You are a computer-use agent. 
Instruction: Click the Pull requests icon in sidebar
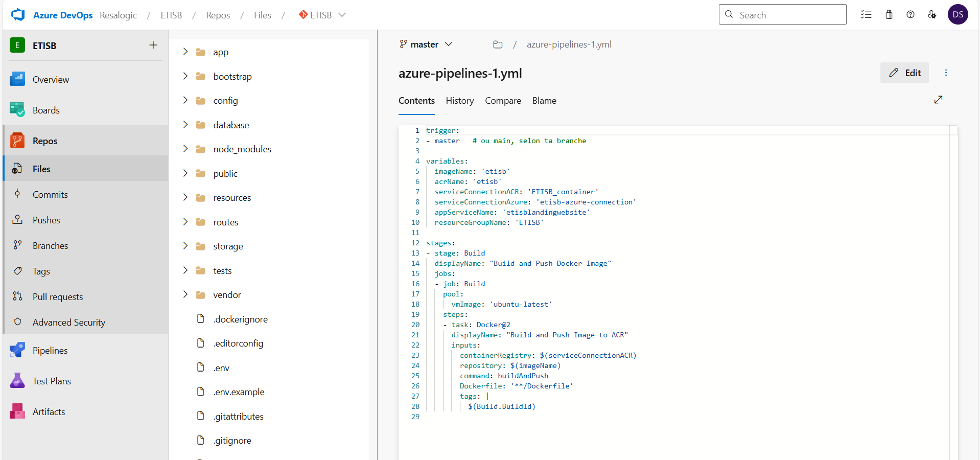(x=17, y=296)
